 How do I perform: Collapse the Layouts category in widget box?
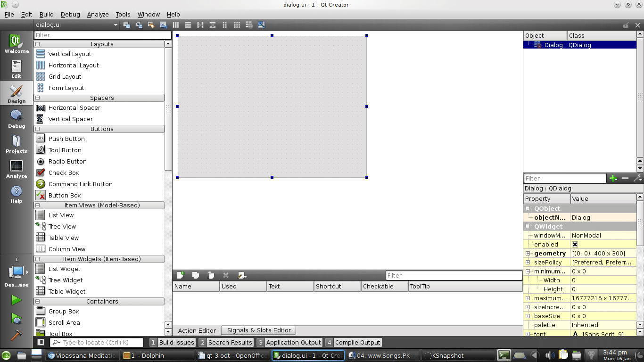click(38, 44)
